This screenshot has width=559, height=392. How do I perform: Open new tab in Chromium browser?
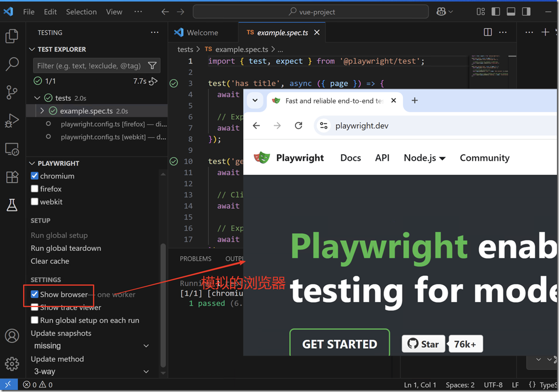415,101
